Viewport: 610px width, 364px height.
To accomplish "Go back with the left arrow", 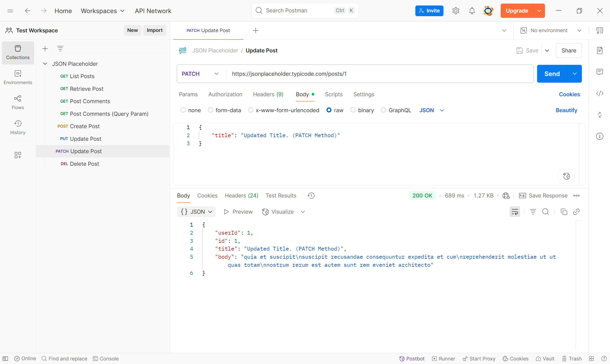I will click(x=28, y=10).
